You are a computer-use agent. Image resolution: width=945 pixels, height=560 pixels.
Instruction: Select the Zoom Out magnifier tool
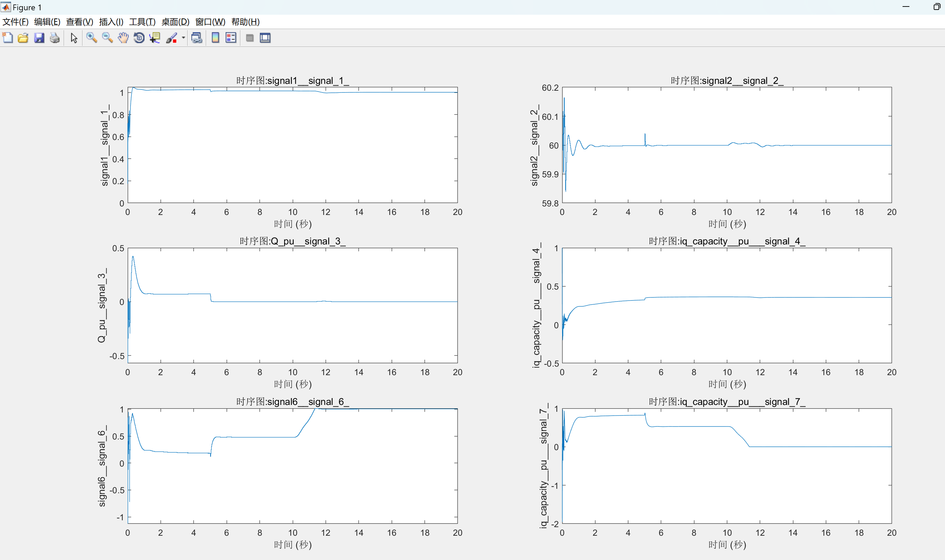tap(107, 38)
